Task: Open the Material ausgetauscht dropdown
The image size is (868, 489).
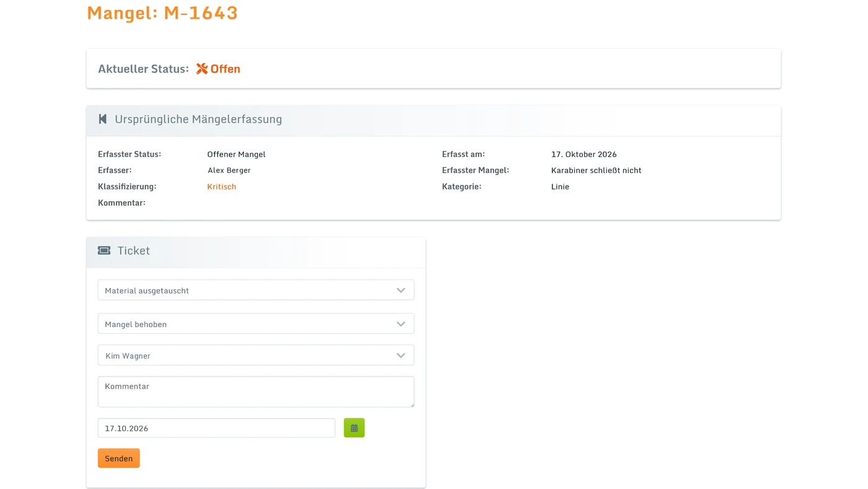Action: [x=256, y=290]
